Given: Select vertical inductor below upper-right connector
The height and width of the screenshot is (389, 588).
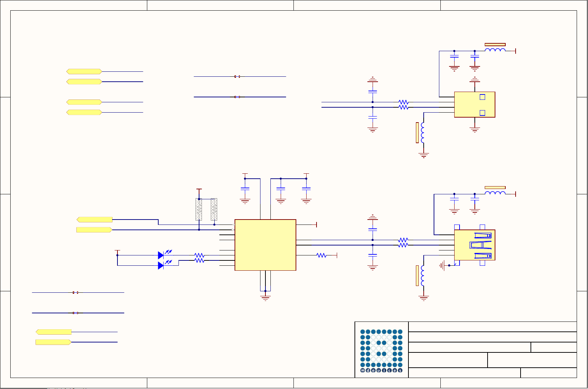Looking at the screenshot, I should point(423,133).
